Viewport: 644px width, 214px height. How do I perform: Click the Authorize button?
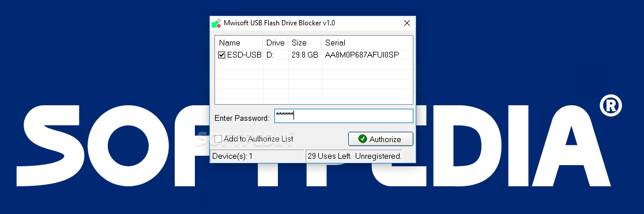click(381, 139)
